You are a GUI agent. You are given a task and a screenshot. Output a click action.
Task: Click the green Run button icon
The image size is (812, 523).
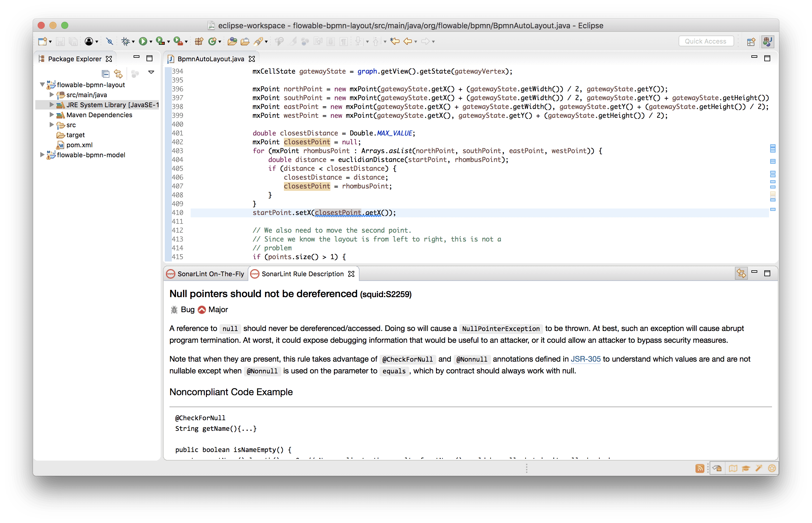[x=143, y=42]
